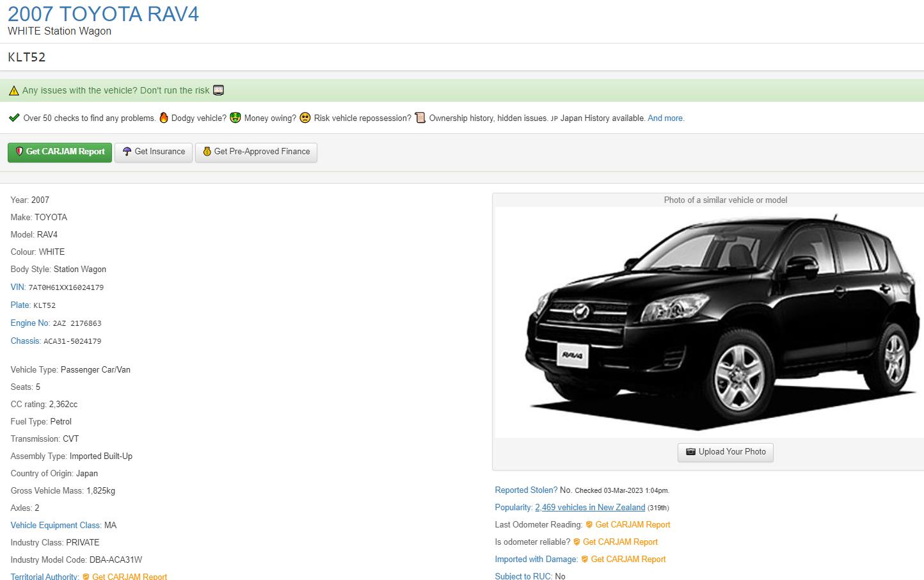Click the chassis value ACA31-5024179
924x580 pixels.
pyautogui.click(x=72, y=342)
